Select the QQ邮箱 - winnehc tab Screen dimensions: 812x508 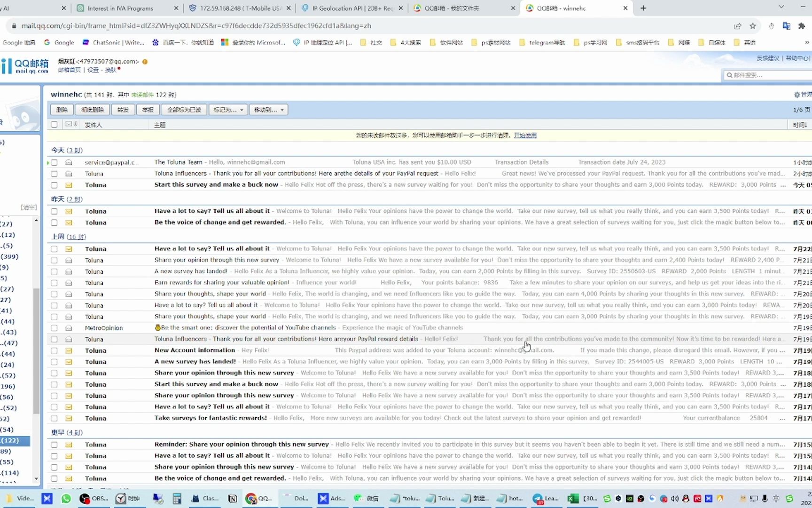(x=577, y=8)
